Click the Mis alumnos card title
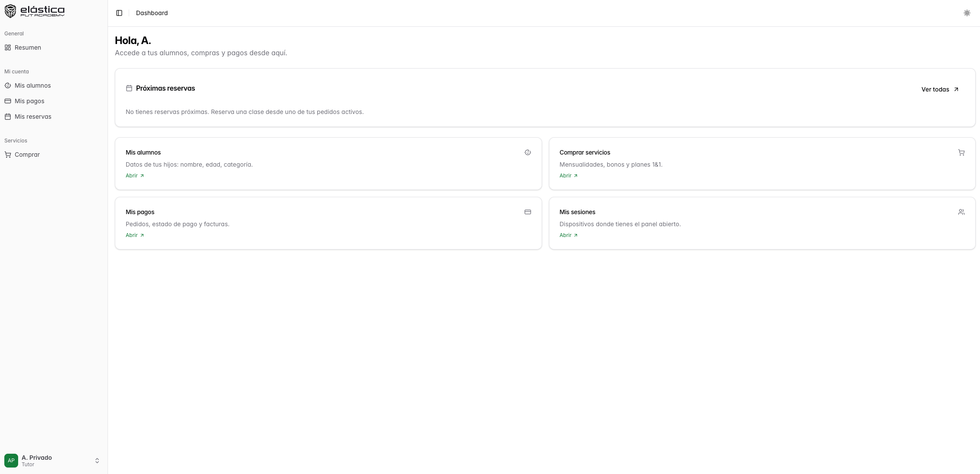 (143, 152)
